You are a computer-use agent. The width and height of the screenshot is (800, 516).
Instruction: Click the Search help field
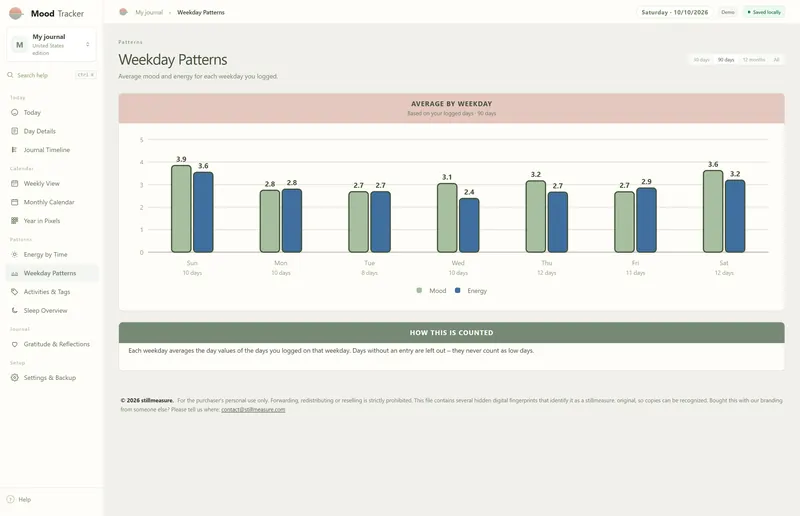point(51,75)
